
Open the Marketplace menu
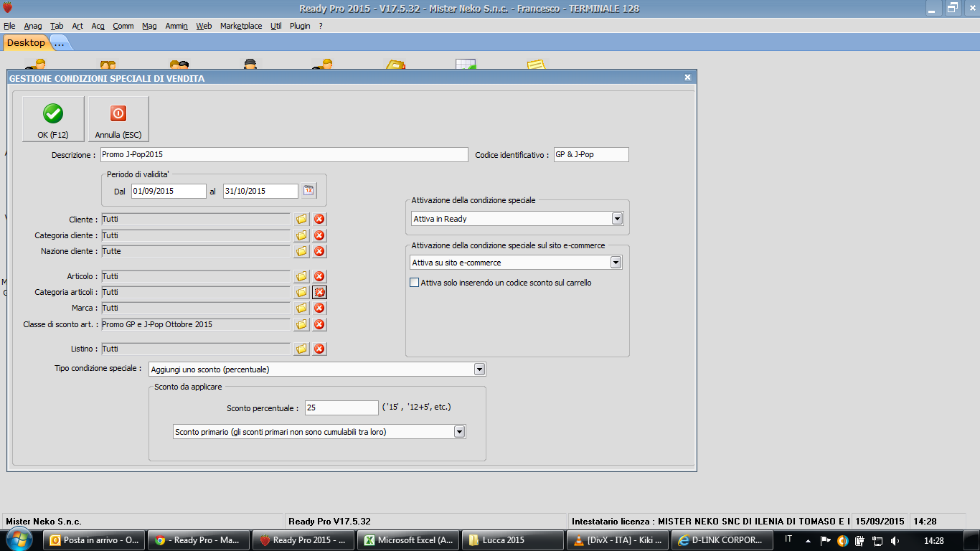(x=241, y=26)
